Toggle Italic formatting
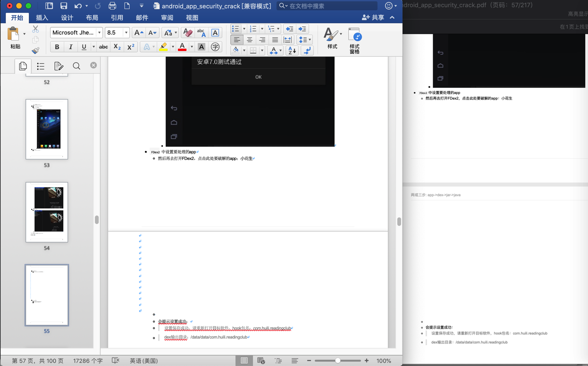Screen dimensions: 588x366 (71, 47)
